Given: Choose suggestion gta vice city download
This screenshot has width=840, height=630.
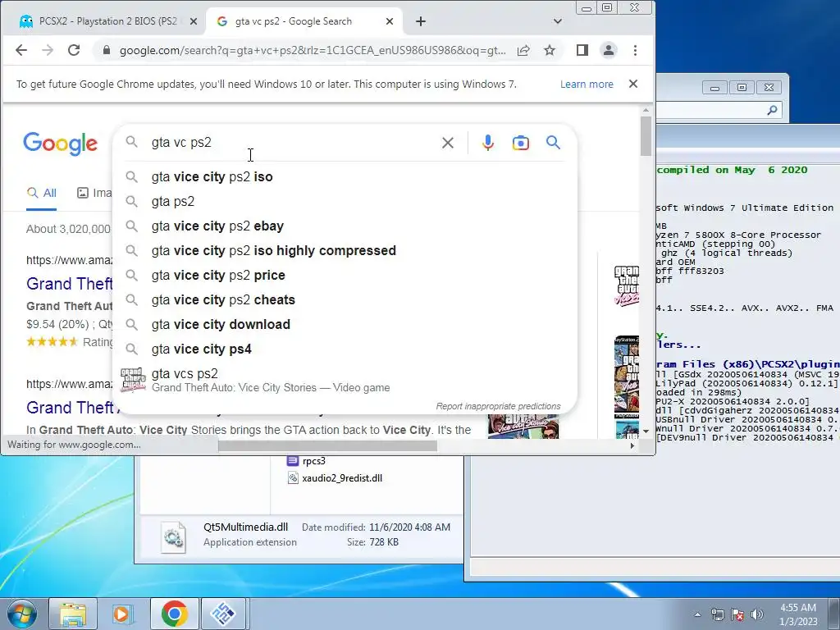Looking at the screenshot, I should 344,325.
